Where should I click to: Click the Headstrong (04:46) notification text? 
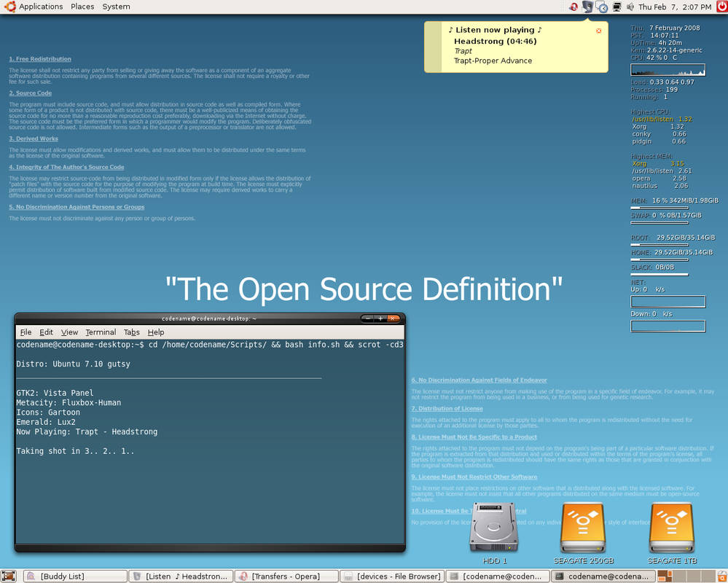[495, 42]
